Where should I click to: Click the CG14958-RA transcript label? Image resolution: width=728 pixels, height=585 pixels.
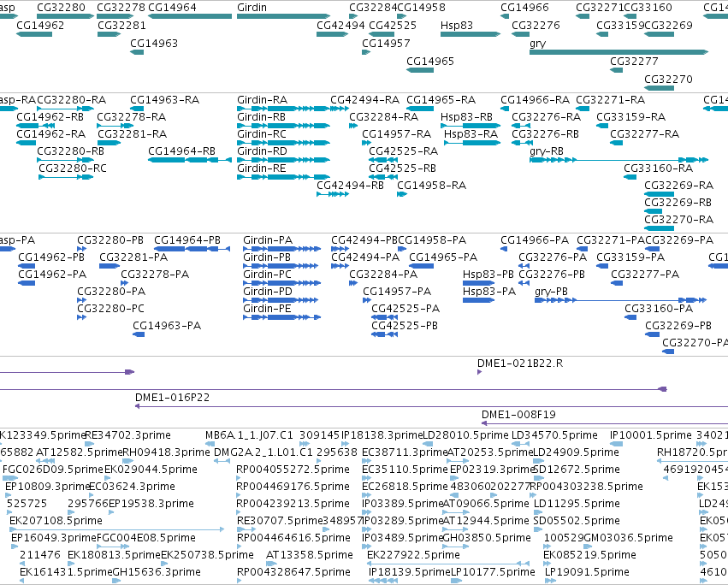tap(431, 186)
